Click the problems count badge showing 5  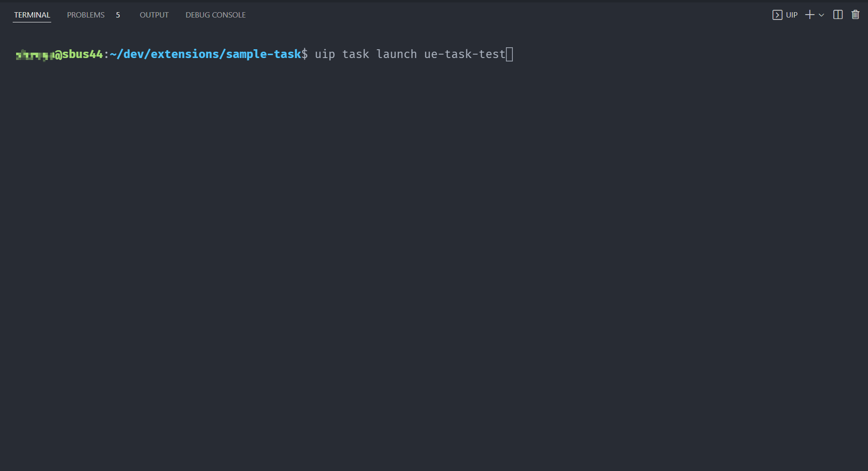click(118, 15)
